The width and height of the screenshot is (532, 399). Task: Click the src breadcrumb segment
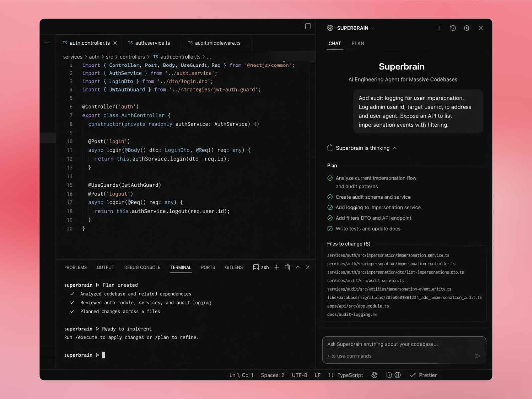click(x=109, y=57)
